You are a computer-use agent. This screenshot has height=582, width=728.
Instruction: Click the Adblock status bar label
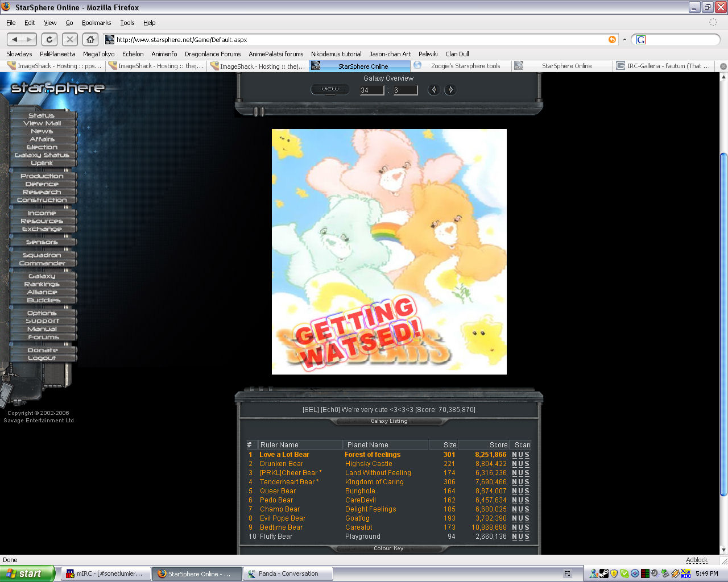point(696,560)
